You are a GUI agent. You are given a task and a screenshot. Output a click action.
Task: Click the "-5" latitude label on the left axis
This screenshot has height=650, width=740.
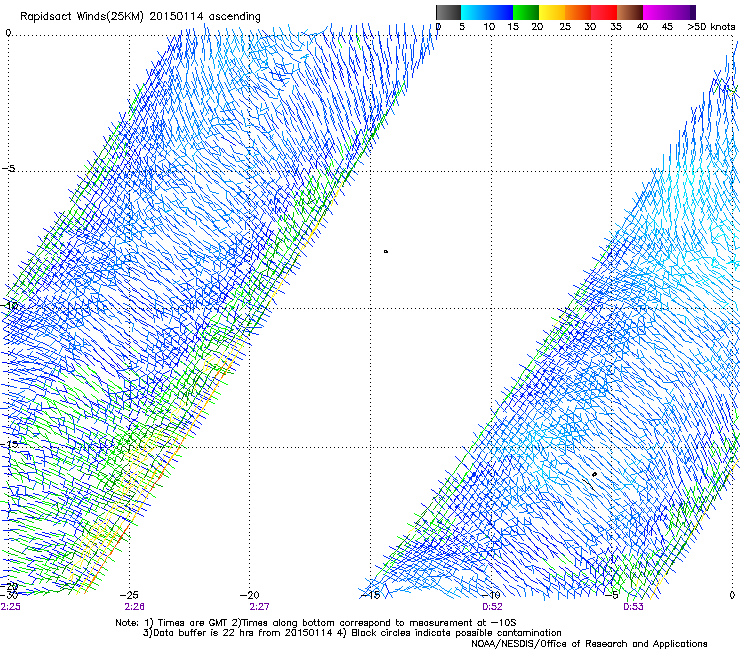pos(8,169)
